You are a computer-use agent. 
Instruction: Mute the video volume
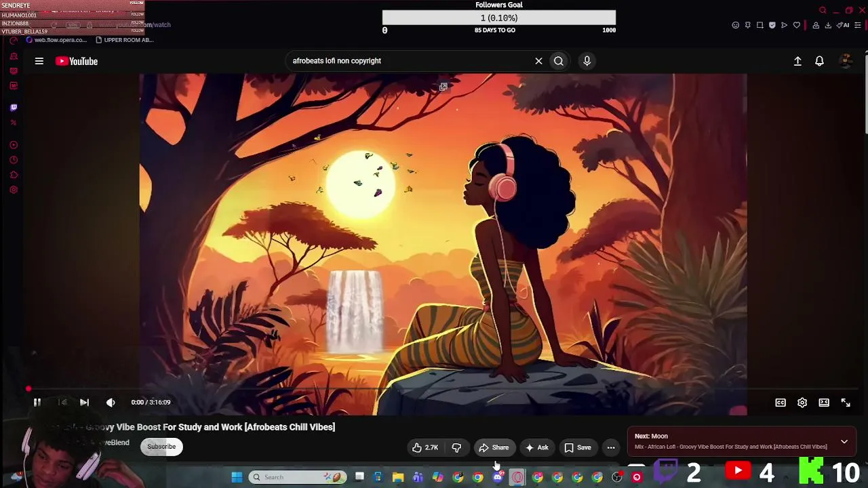pyautogui.click(x=111, y=403)
